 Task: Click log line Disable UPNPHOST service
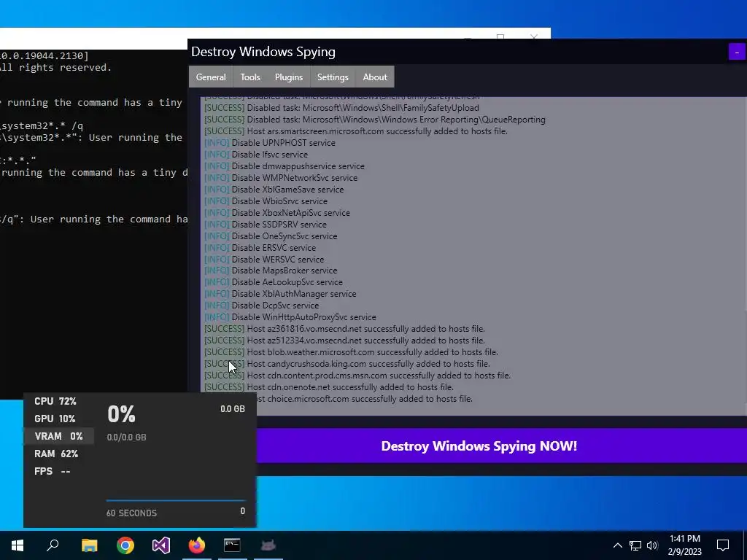[x=270, y=143]
